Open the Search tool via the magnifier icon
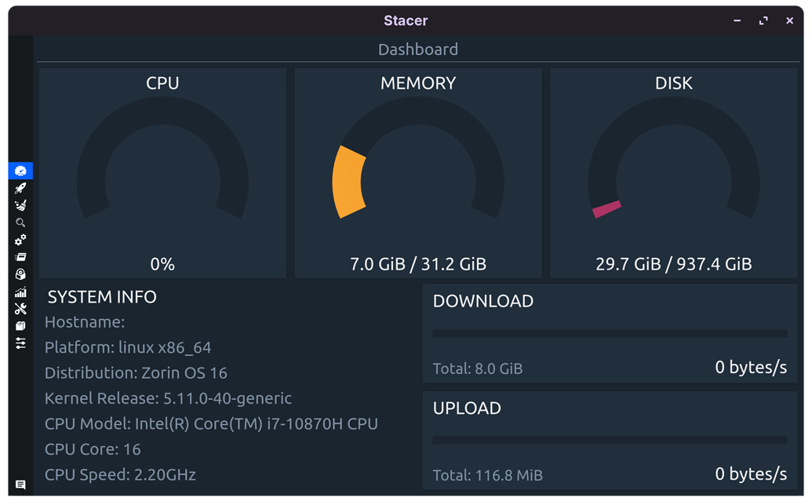This screenshot has width=812, height=504. tap(20, 223)
